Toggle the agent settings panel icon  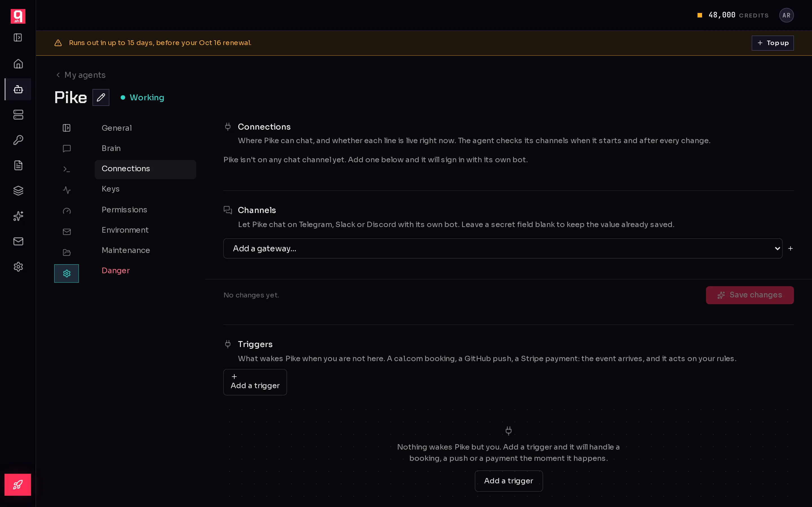67,128
